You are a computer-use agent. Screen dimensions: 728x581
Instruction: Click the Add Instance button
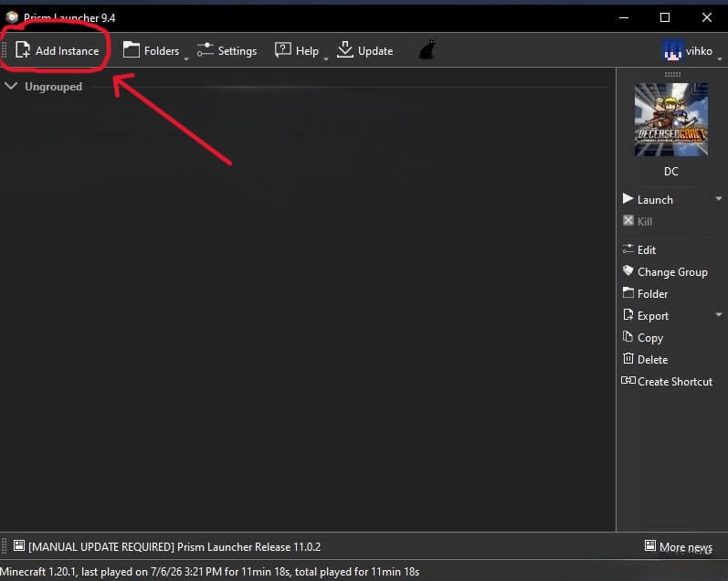(58, 50)
